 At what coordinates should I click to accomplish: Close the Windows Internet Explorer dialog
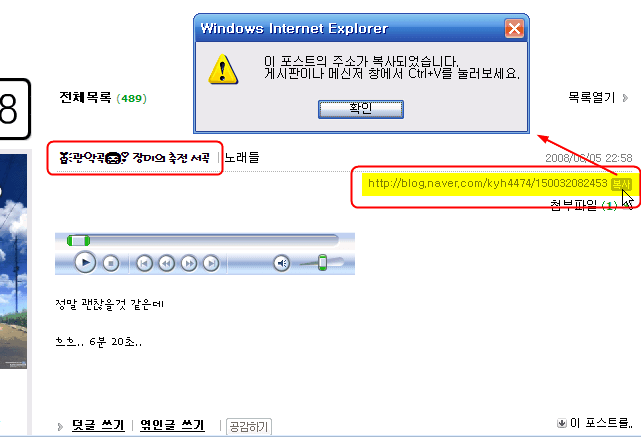[514, 29]
